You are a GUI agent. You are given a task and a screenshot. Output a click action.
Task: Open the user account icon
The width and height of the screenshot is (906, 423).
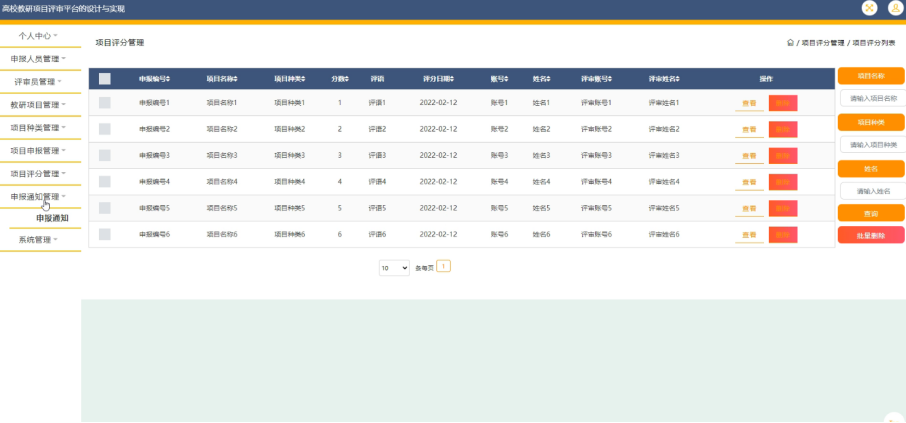896,8
